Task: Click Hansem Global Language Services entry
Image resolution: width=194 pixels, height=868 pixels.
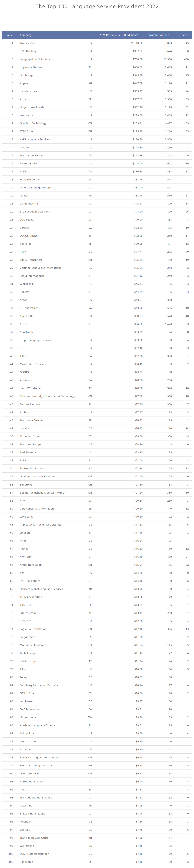Action: [41, 589]
